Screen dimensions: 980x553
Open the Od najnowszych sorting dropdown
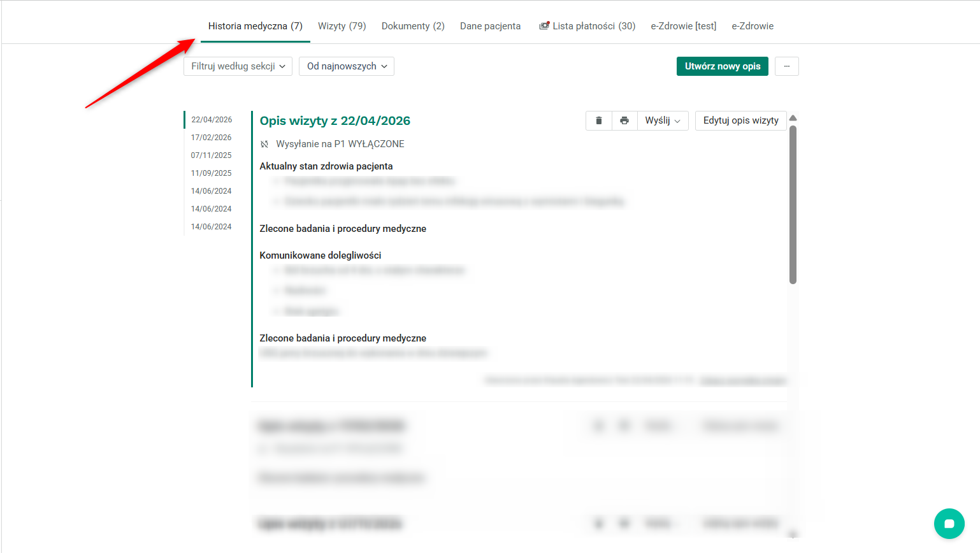click(x=347, y=66)
